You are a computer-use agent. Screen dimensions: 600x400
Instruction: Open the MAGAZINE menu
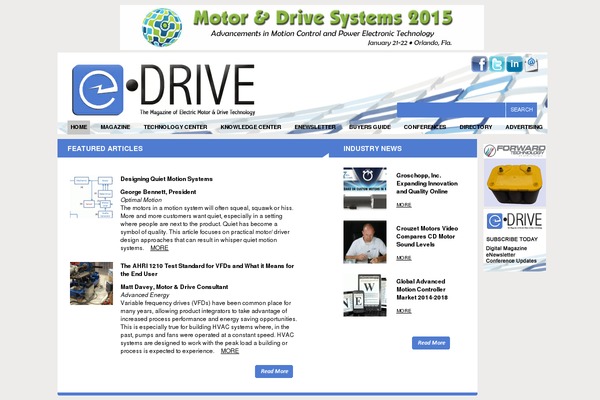click(115, 127)
